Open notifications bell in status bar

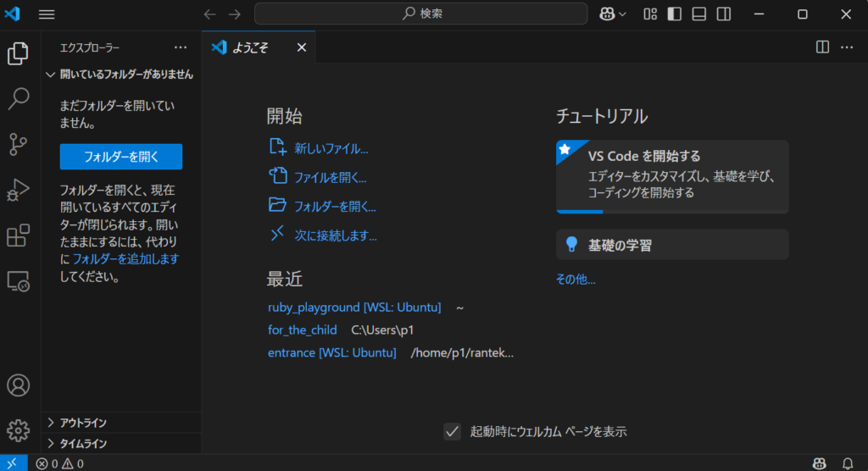coord(848,463)
